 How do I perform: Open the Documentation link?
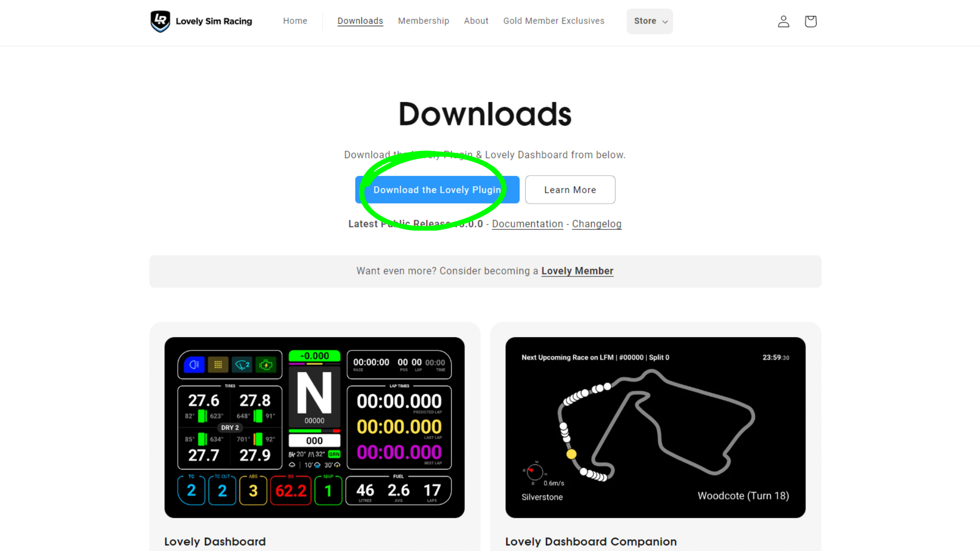pyautogui.click(x=527, y=224)
